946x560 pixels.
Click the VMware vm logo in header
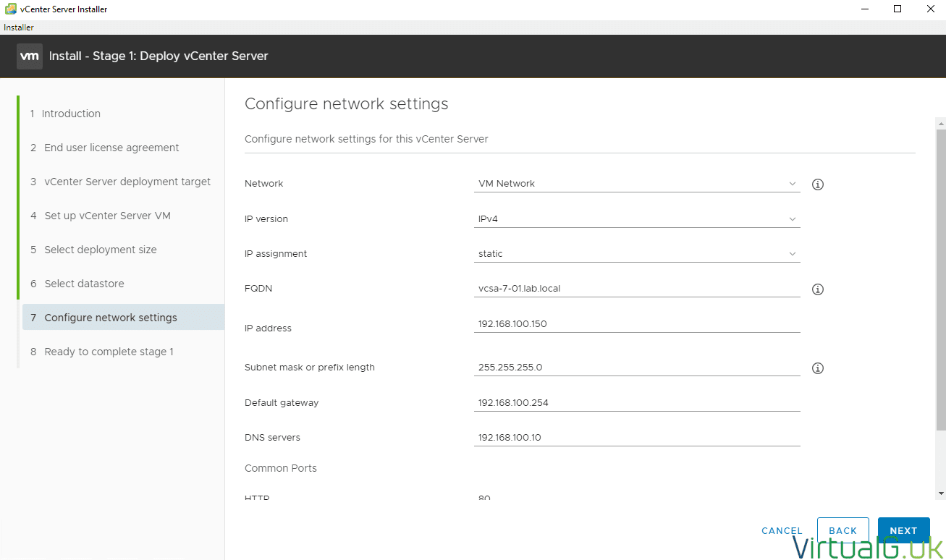30,56
